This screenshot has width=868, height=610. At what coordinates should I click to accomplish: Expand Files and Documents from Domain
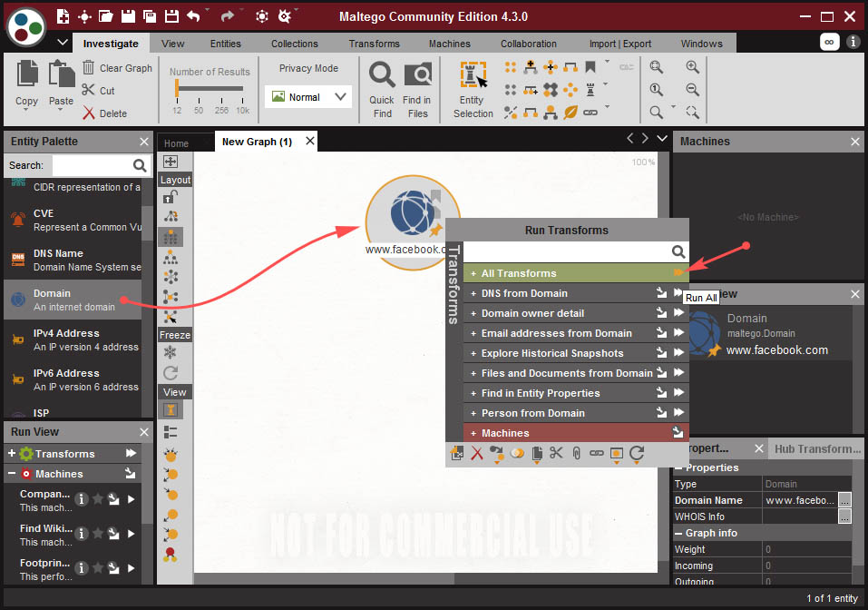[473, 373]
